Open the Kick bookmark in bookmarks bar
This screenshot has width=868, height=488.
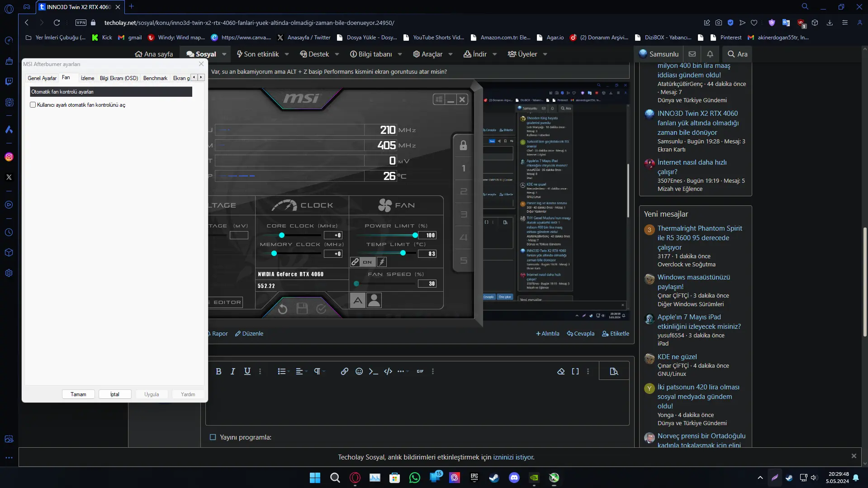click(x=102, y=38)
